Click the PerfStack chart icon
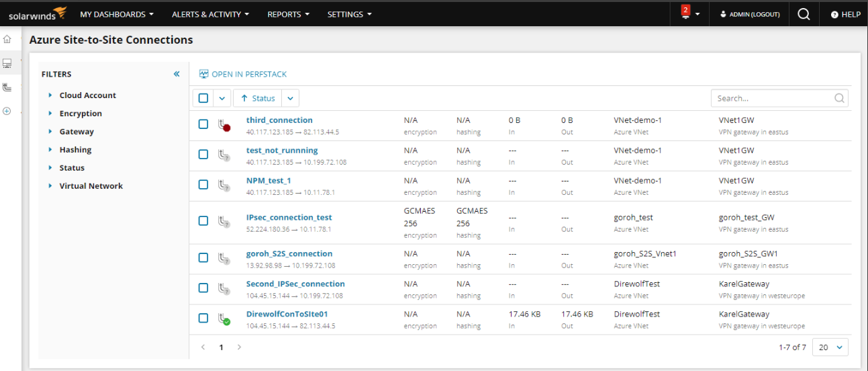This screenshot has height=371, width=868. coord(204,74)
